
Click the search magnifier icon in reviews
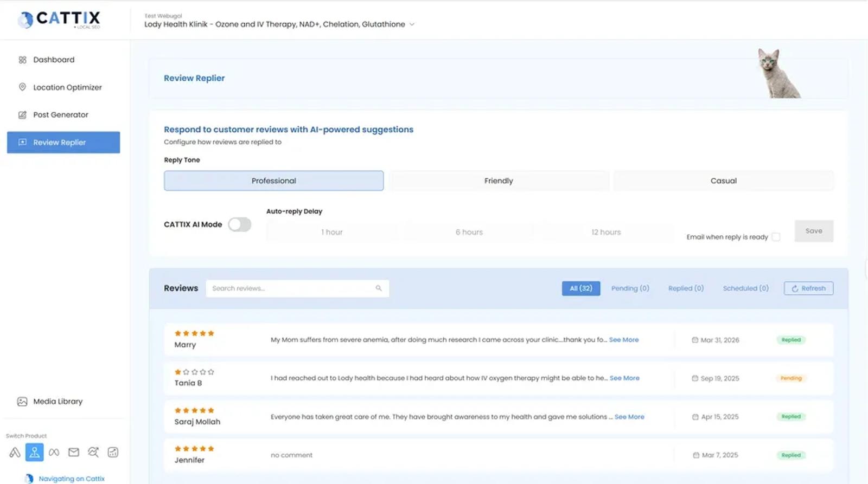[379, 288]
